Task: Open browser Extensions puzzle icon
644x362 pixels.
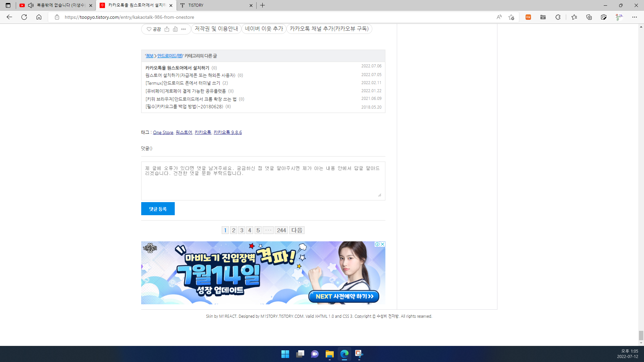Action: pos(558,17)
